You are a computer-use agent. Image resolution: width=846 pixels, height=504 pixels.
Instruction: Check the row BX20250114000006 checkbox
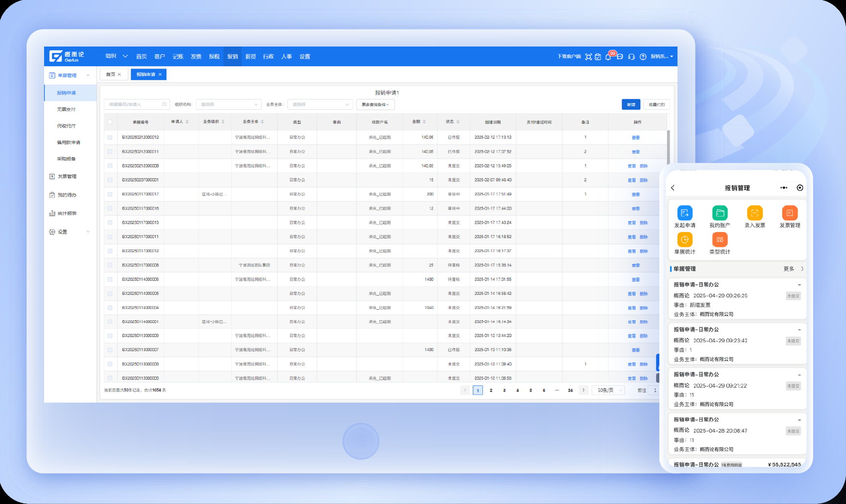[x=110, y=280]
